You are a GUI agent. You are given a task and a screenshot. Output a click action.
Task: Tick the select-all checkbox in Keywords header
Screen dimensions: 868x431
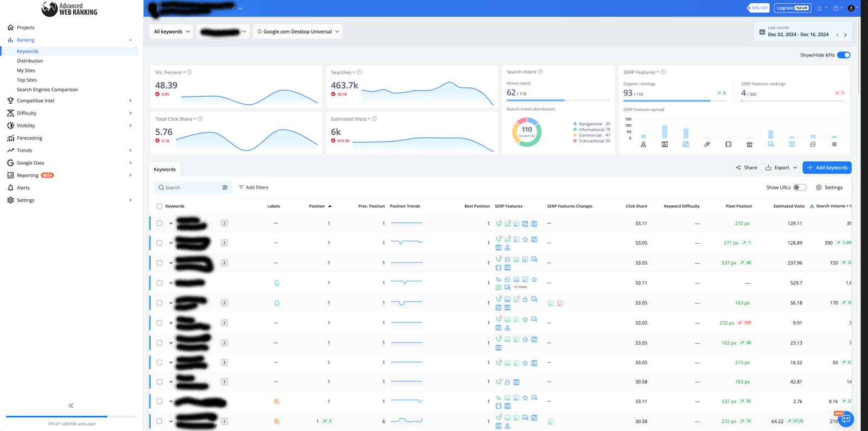click(x=159, y=206)
